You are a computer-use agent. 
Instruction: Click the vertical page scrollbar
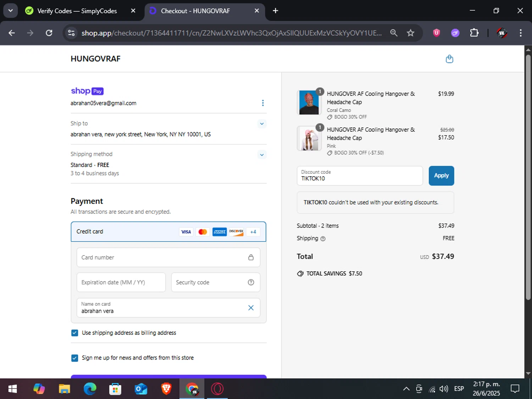tap(528, 177)
